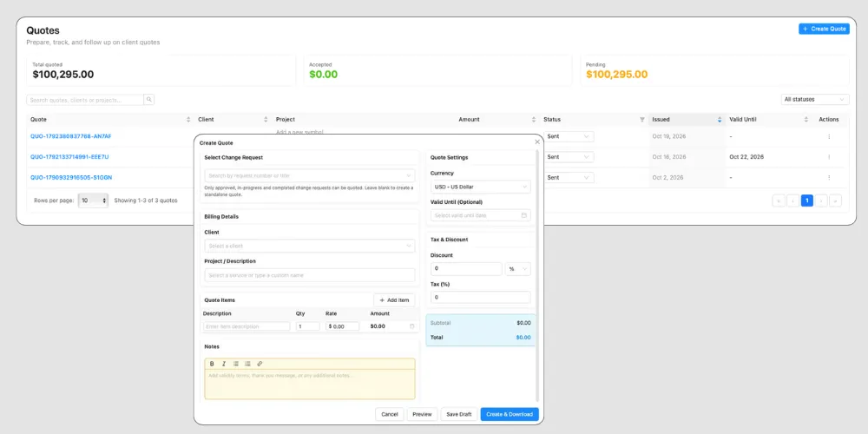868x434 pixels.
Task: Click the Tax (%) input field
Action: [481, 297]
